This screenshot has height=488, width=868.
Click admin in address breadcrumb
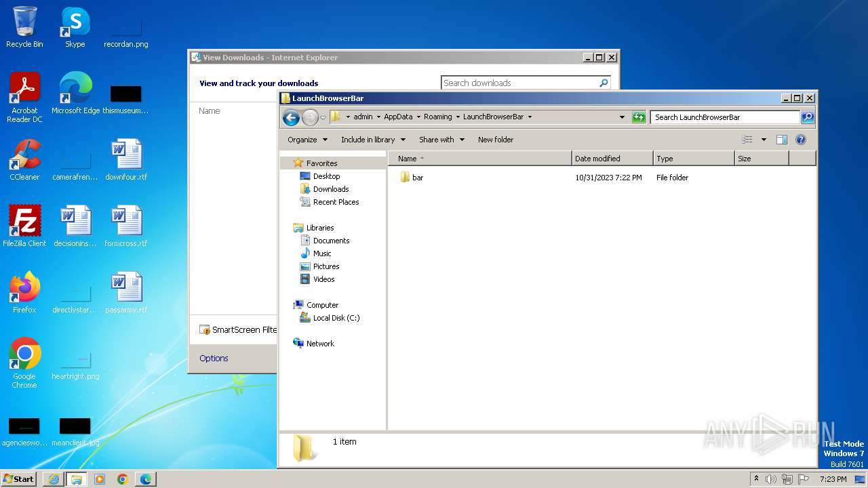pyautogui.click(x=363, y=117)
